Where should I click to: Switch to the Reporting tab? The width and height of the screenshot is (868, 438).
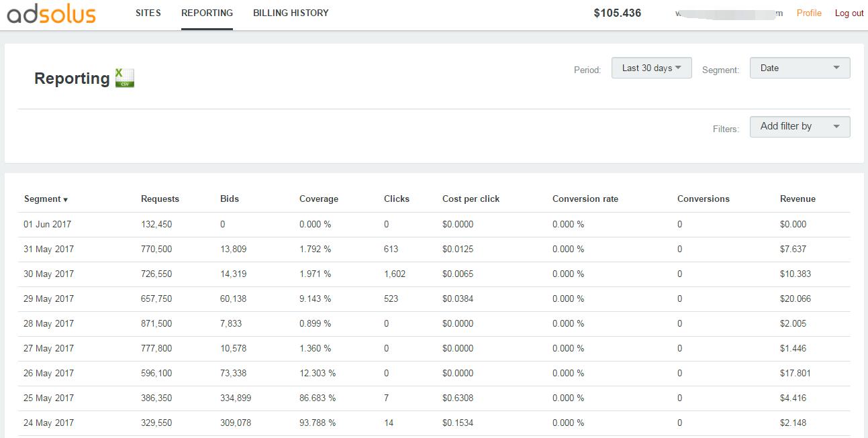pos(207,13)
